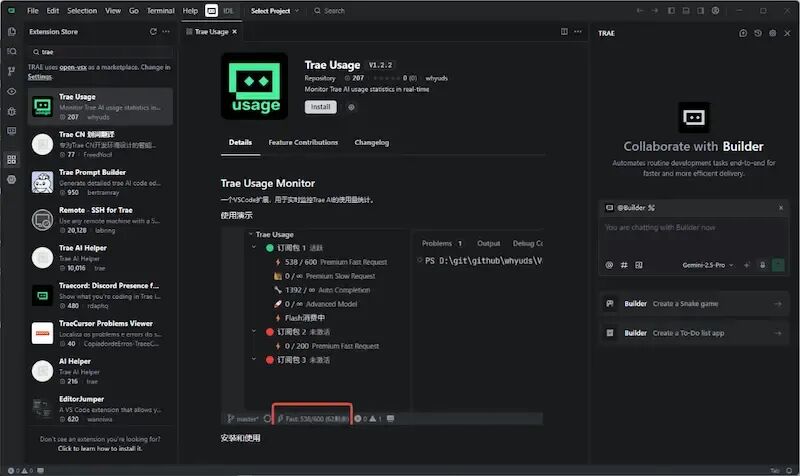Image resolution: width=800 pixels, height=476 pixels.
Task: Click the # context icon in chat input
Action: 624,265
